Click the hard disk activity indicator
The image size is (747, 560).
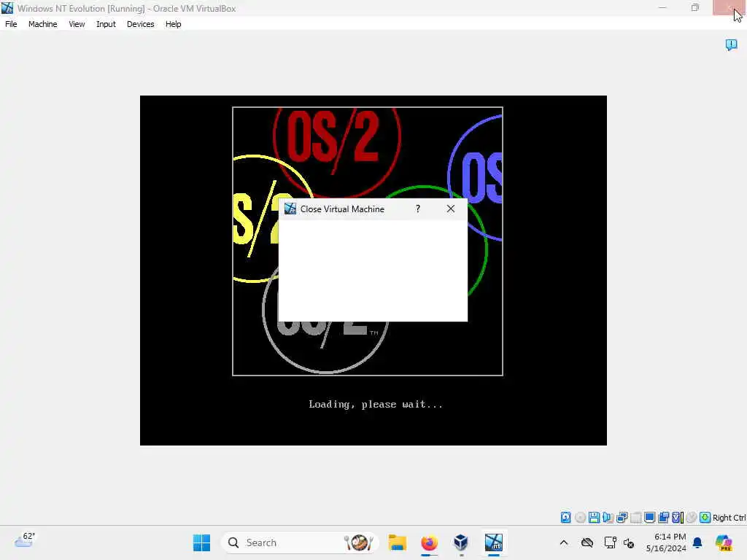(x=565, y=517)
